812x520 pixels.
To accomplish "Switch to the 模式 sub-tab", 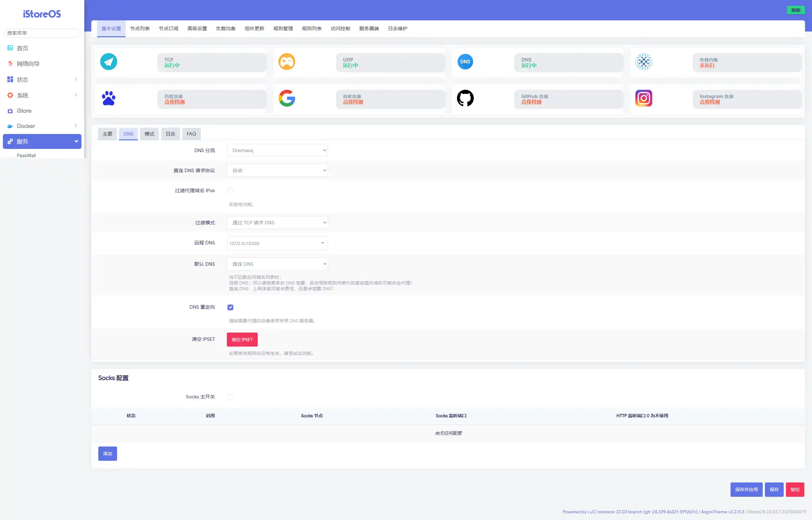I will (x=149, y=134).
